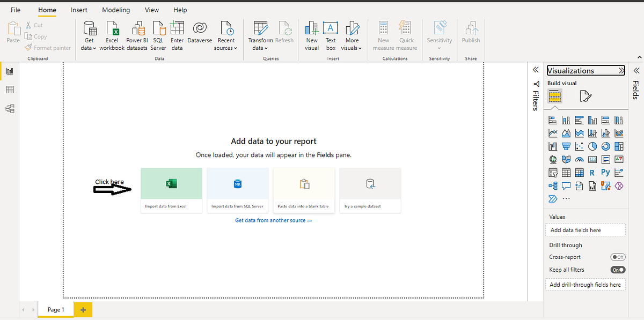Add a new page with the plus button
The width and height of the screenshot is (644, 320).
pos(83,309)
